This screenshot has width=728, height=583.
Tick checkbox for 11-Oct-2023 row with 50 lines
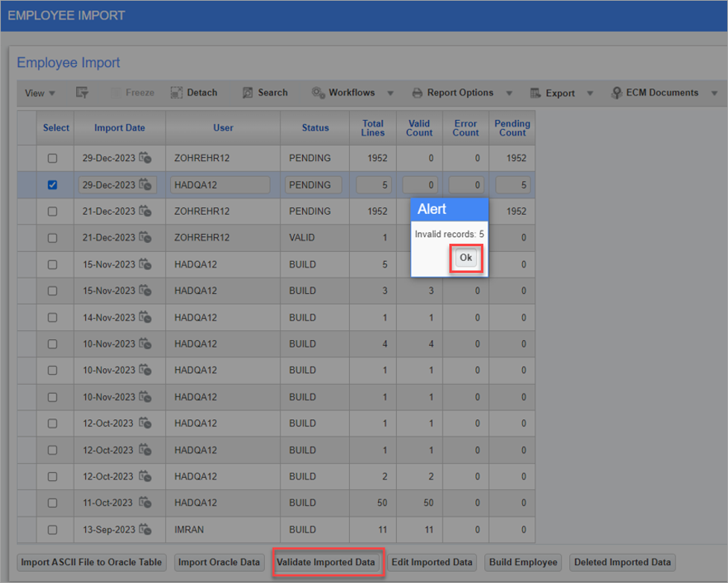point(52,502)
